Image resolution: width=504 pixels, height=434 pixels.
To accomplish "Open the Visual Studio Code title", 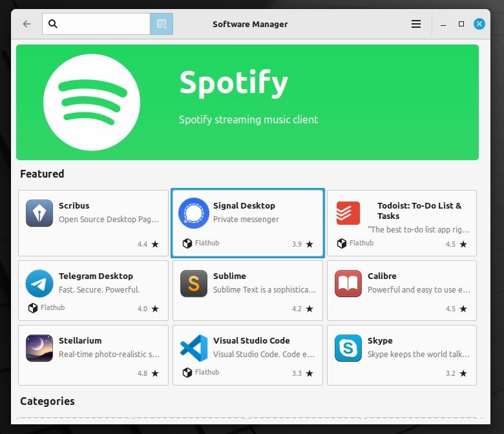I will pyautogui.click(x=252, y=340).
